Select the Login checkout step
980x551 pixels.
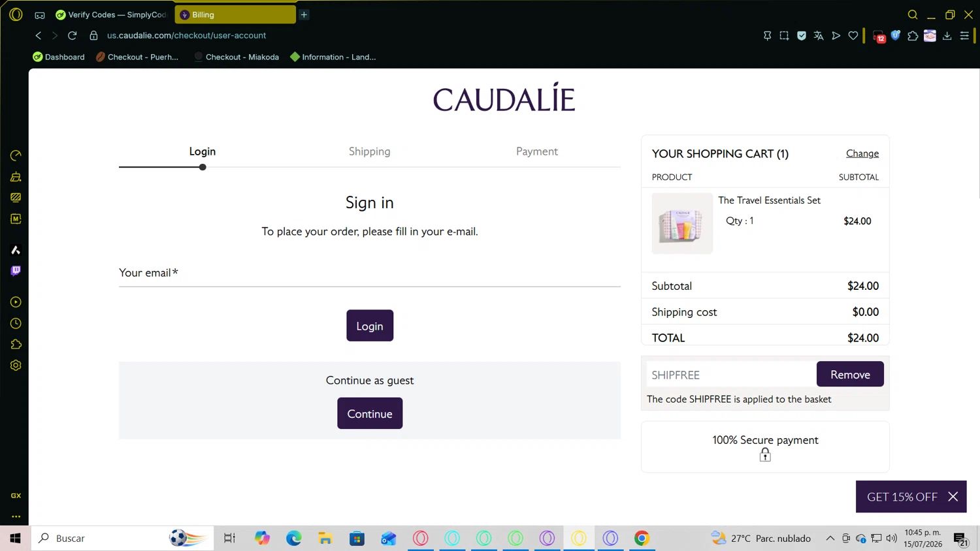point(203,151)
